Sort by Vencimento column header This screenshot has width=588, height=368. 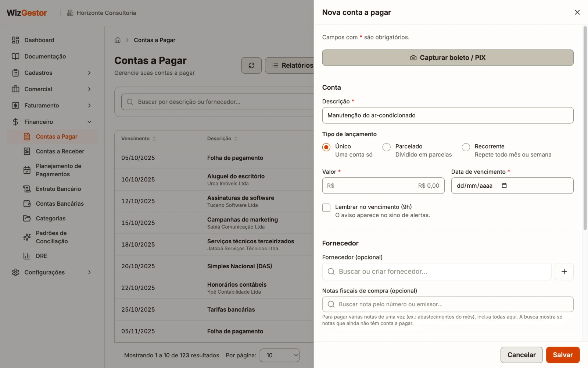(x=139, y=139)
